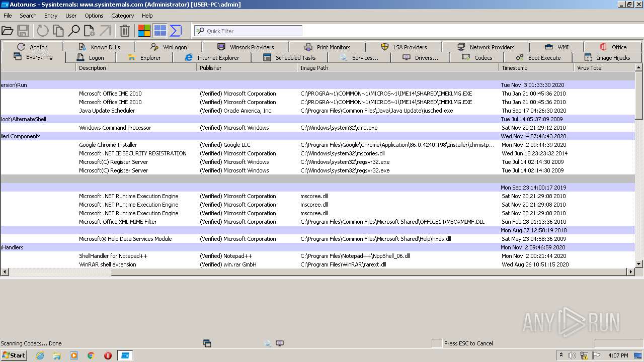Click the horizontal scrollbar right arrow

631,271
